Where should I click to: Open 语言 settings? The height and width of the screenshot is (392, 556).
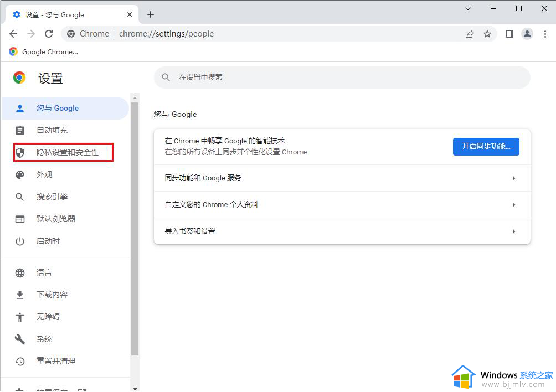pos(65,272)
